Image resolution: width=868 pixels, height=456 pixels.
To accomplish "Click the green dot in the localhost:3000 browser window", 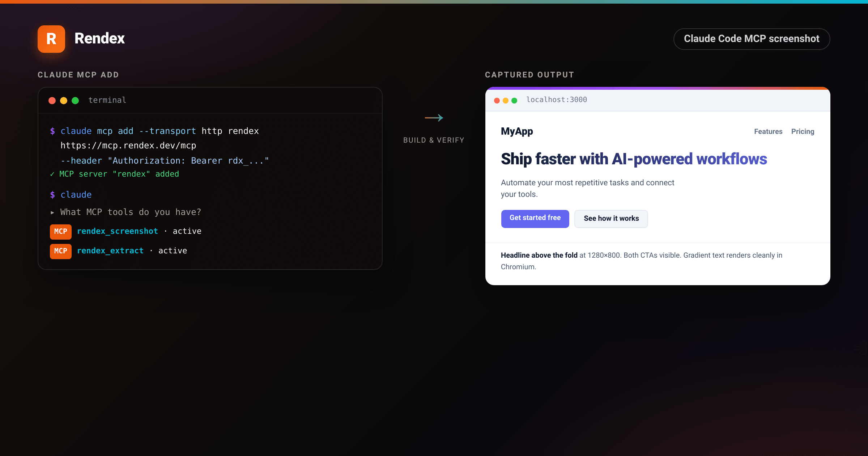I will tap(514, 101).
